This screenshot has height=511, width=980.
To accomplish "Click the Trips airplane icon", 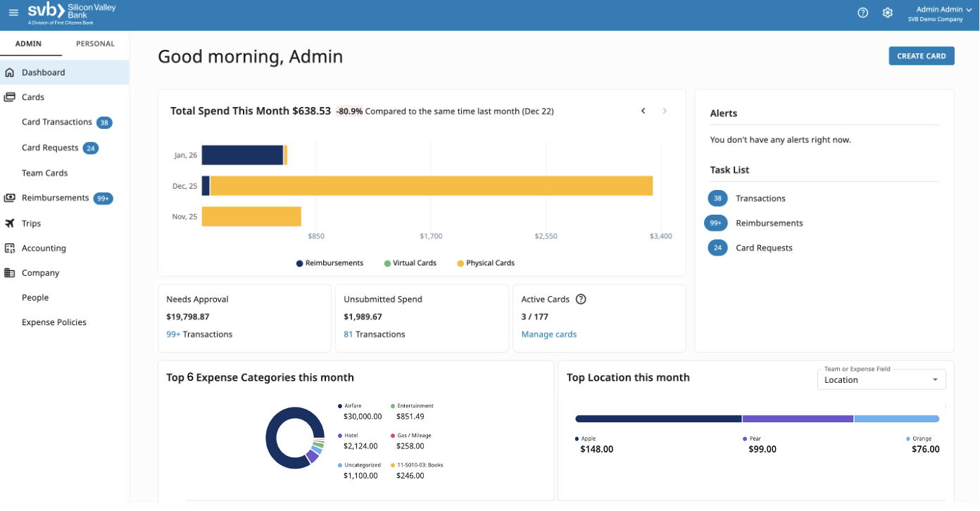I will click(10, 223).
